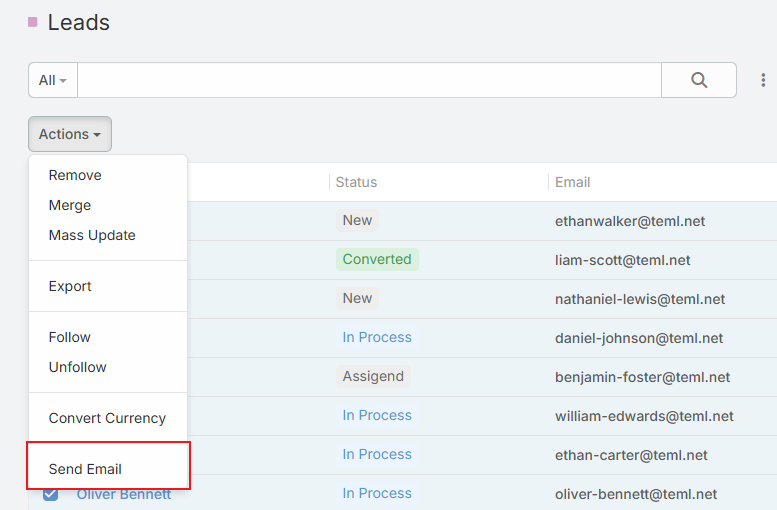
Task: Click the pink Leads module icon
Action: tap(33, 22)
